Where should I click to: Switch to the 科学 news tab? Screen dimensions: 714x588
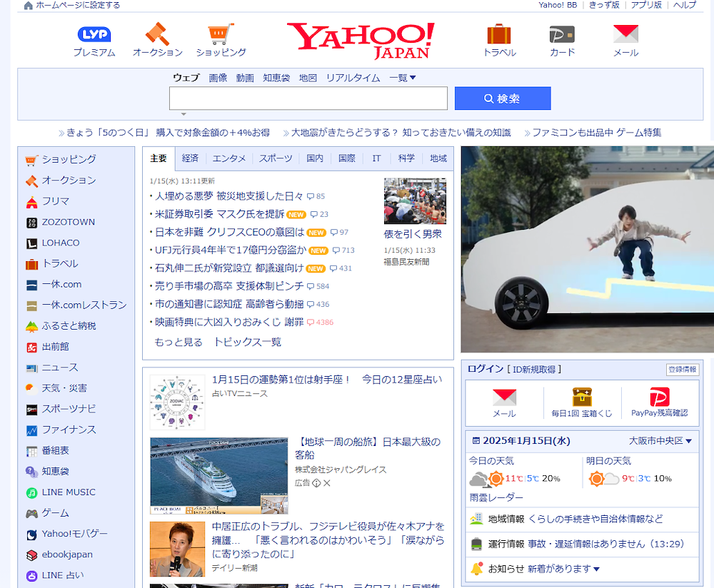406,158
